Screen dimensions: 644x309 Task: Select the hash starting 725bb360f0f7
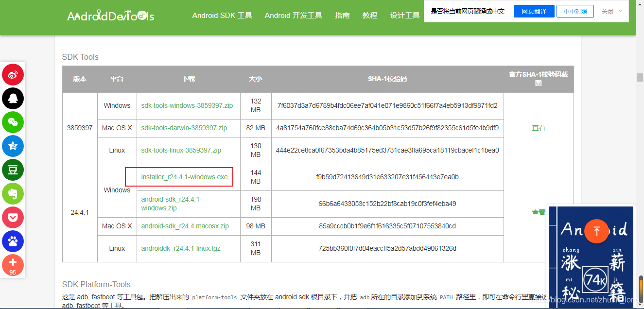[387, 248]
